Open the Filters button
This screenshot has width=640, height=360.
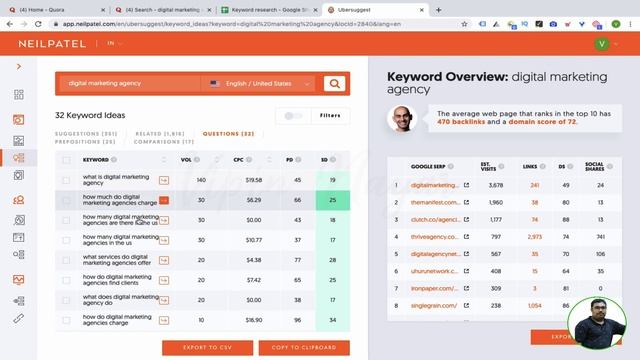(x=330, y=116)
